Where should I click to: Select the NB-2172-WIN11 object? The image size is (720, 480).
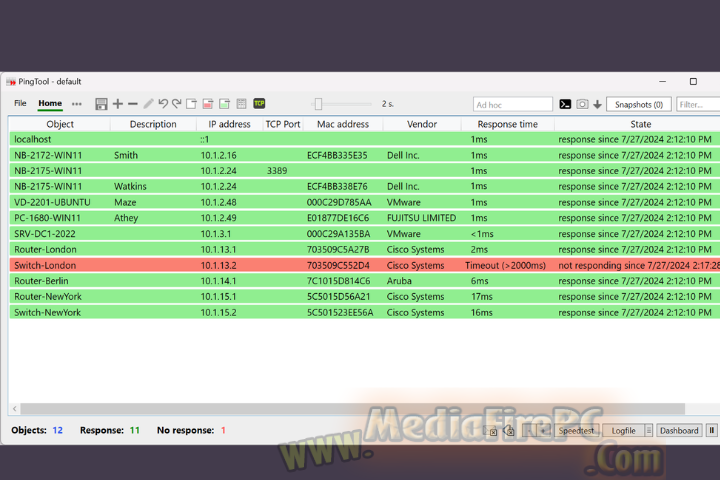pyautogui.click(x=48, y=155)
